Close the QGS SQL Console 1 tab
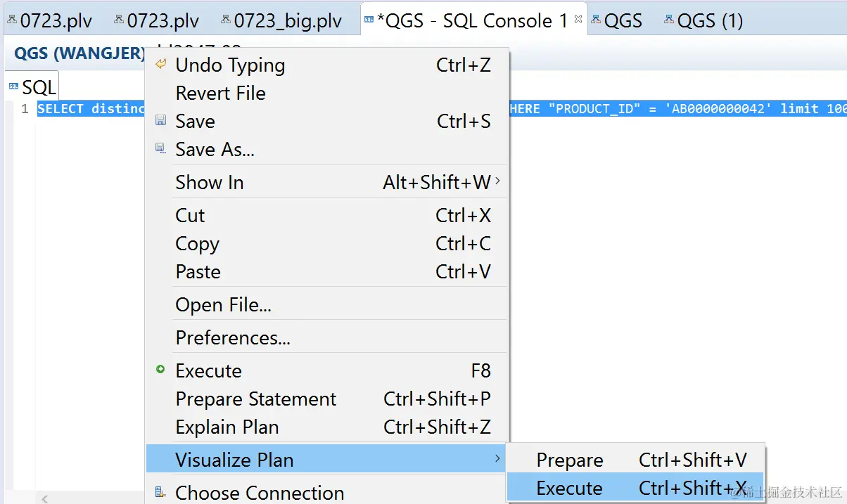Image resolution: width=847 pixels, height=504 pixels. click(578, 20)
